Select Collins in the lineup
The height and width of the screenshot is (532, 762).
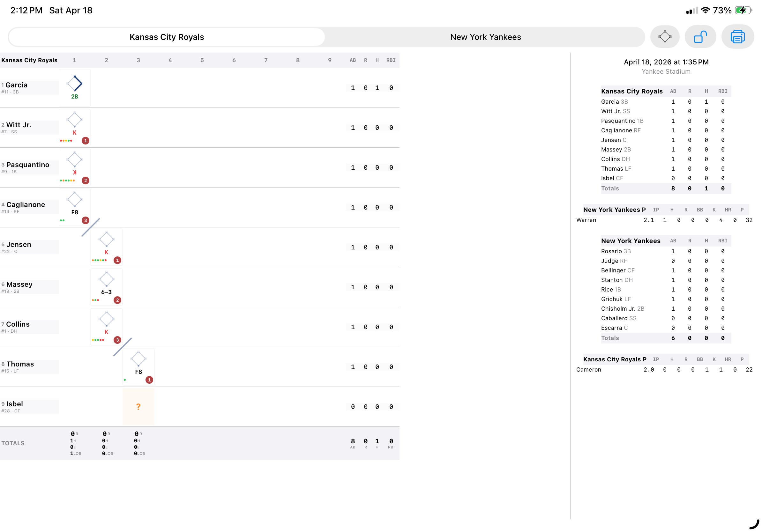click(29, 327)
